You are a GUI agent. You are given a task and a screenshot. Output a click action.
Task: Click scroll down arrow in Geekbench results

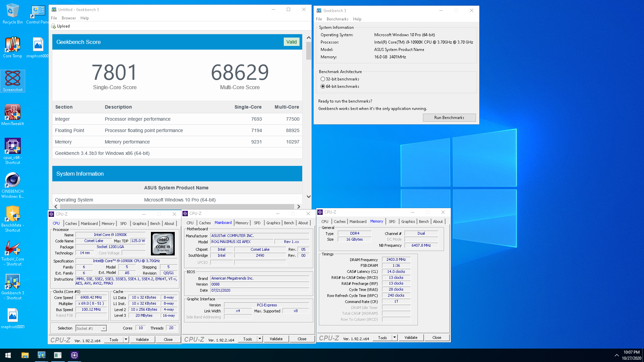309,197
